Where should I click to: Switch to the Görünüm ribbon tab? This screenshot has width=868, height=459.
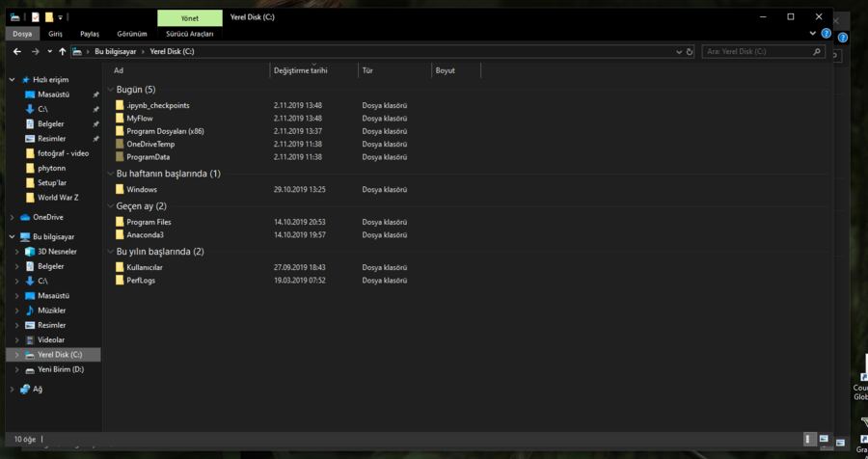[x=132, y=34]
